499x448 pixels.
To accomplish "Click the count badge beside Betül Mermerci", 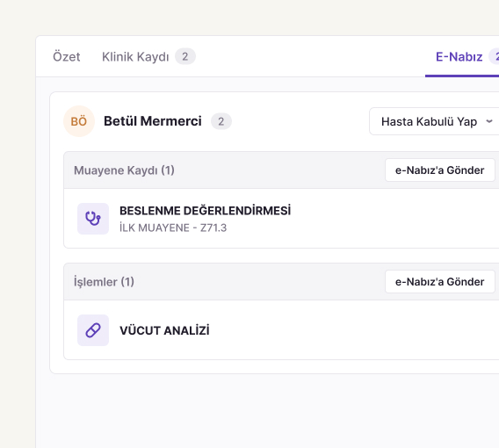I will point(221,121).
